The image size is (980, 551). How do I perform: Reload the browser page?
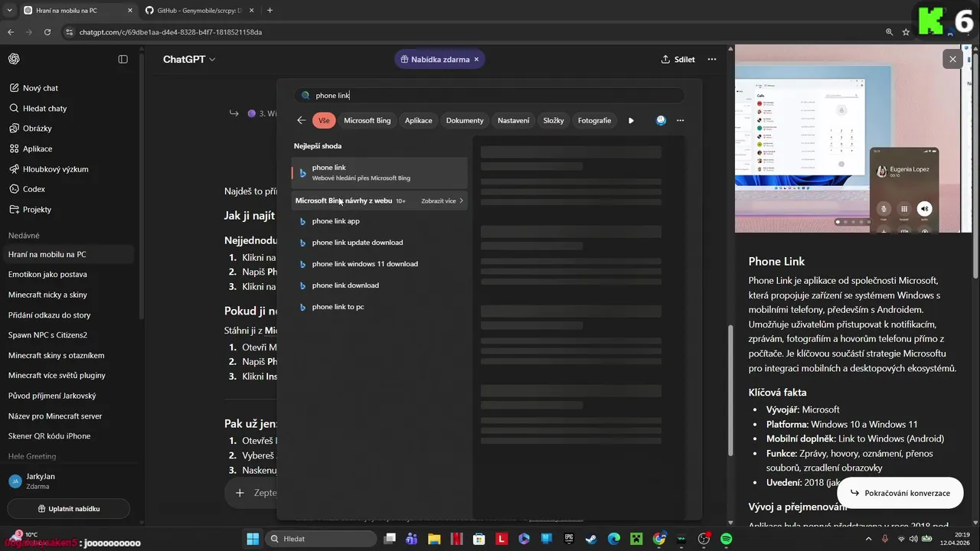(47, 32)
